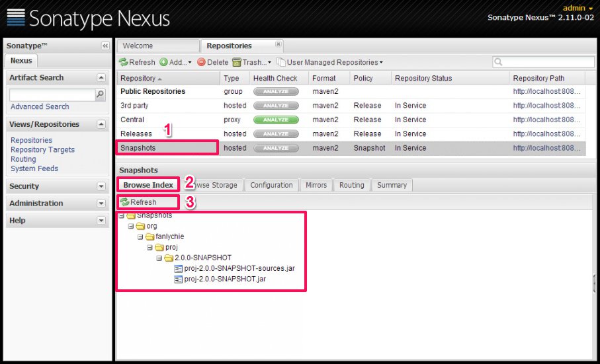This screenshot has height=364, width=600.
Task: Click Refresh in the repositories toolbar
Action: coord(137,62)
